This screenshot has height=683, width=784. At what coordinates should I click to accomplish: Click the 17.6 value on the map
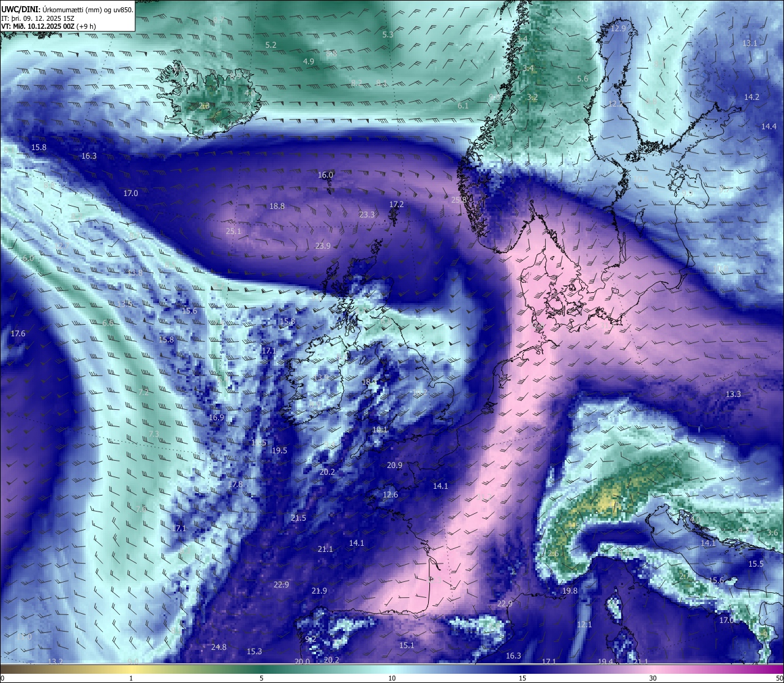(18, 334)
